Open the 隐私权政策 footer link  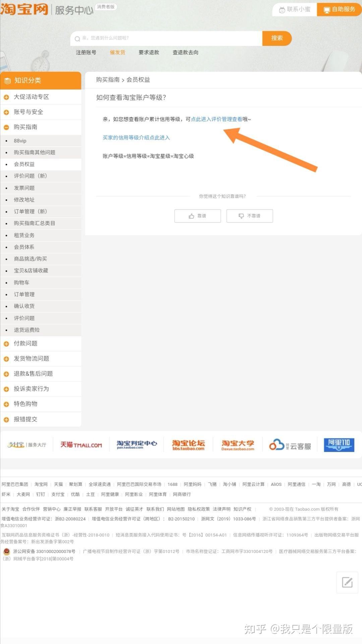pyautogui.click(x=199, y=509)
